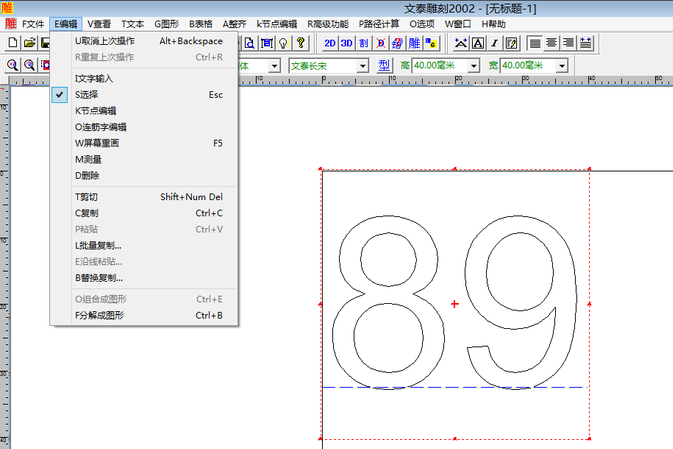Choose F分解成图形 menu entry
The height and width of the screenshot is (449, 673).
(x=99, y=315)
